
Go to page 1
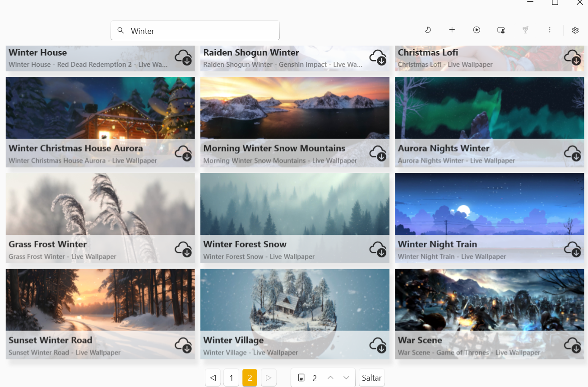coord(231,378)
